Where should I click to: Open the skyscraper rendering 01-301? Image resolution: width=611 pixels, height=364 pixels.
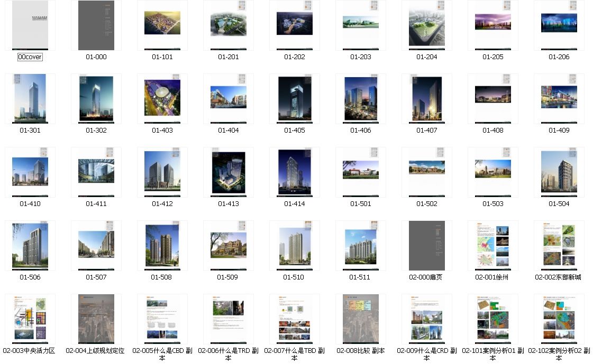pyautogui.click(x=30, y=98)
